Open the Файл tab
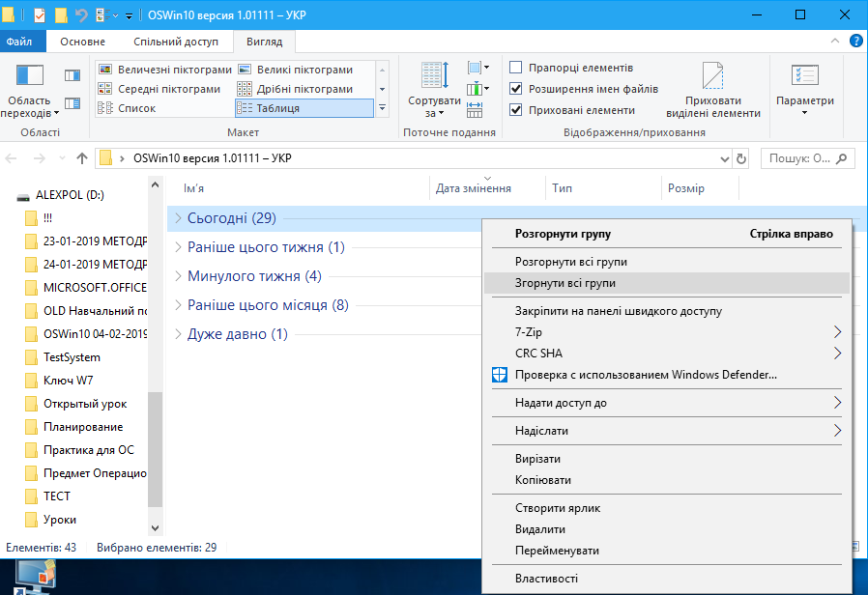The image size is (868, 595). tap(20, 42)
